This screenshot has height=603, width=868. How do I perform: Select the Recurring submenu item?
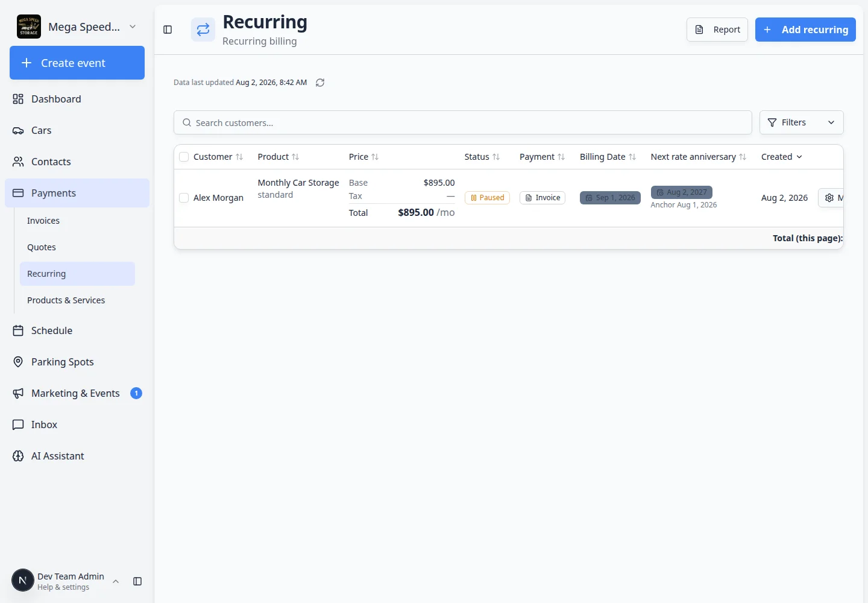77,274
